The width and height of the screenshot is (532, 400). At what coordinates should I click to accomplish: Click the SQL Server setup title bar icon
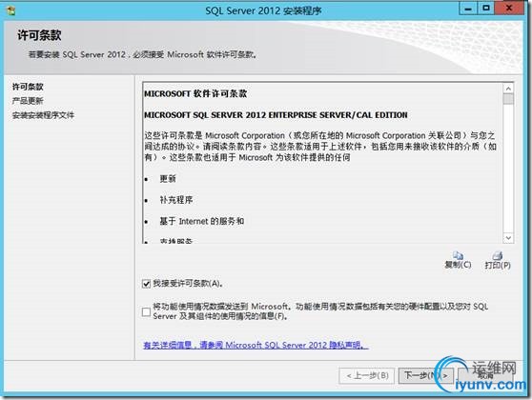click(x=11, y=10)
